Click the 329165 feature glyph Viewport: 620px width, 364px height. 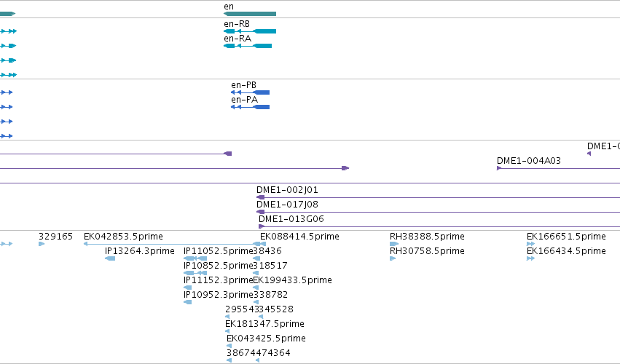pos(42,244)
